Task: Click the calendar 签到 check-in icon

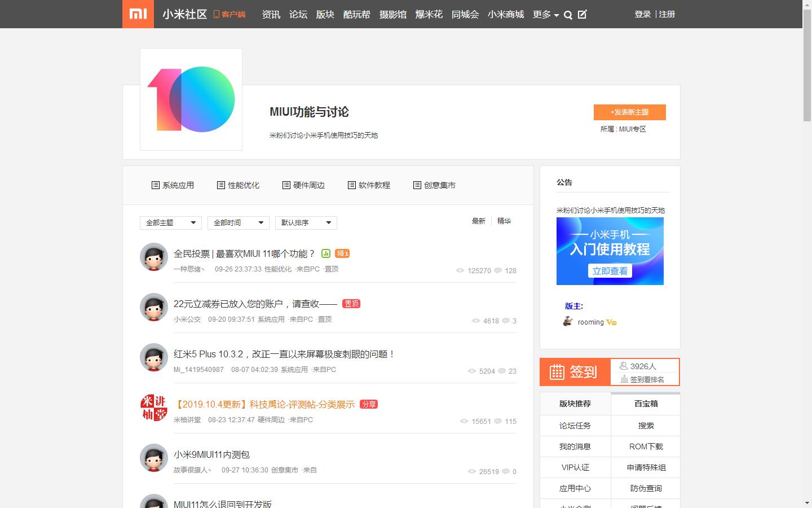Action: tap(557, 372)
